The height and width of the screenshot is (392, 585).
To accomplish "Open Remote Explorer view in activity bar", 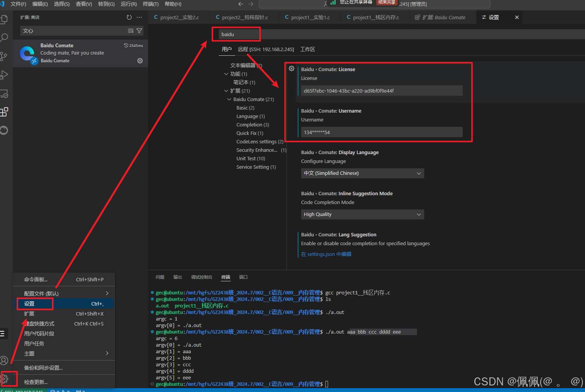I will pyautogui.click(x=4, y=93).
